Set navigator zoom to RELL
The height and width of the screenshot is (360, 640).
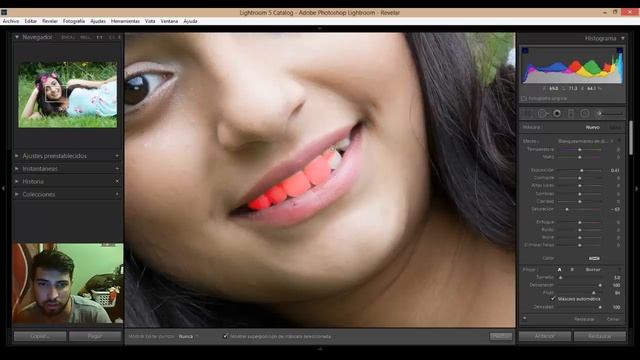click(85, 37)
